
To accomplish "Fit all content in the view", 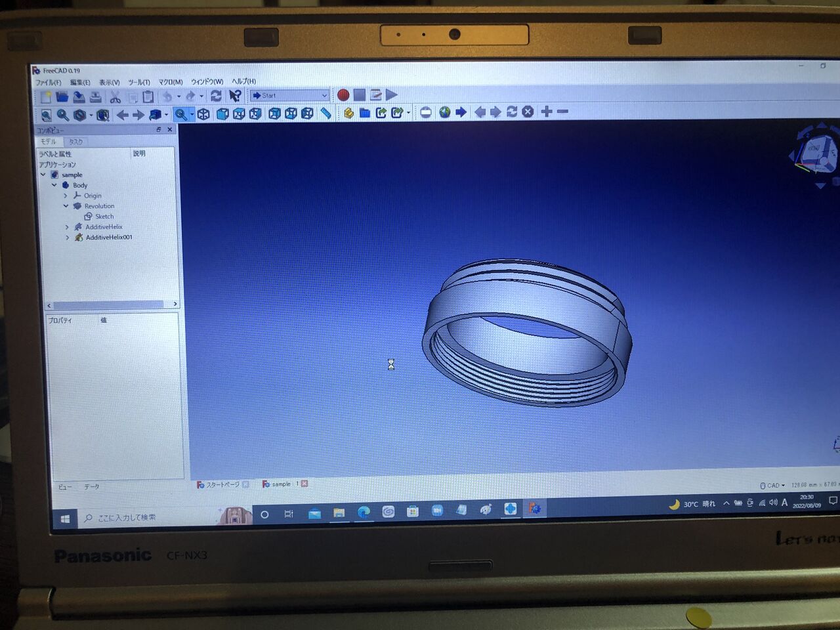I will coord(46,116).
